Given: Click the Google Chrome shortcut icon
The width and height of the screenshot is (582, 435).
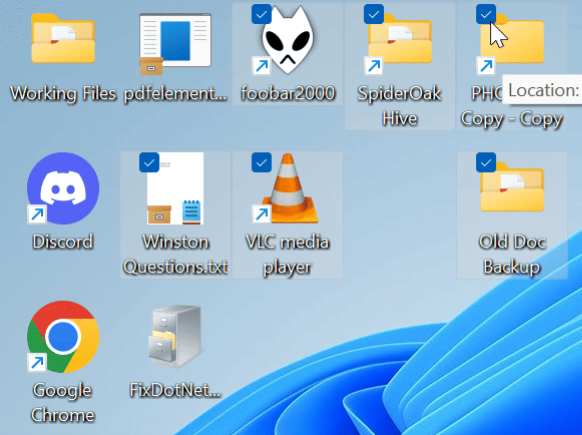Looking at the screenshot, I should tap(63, 337).
